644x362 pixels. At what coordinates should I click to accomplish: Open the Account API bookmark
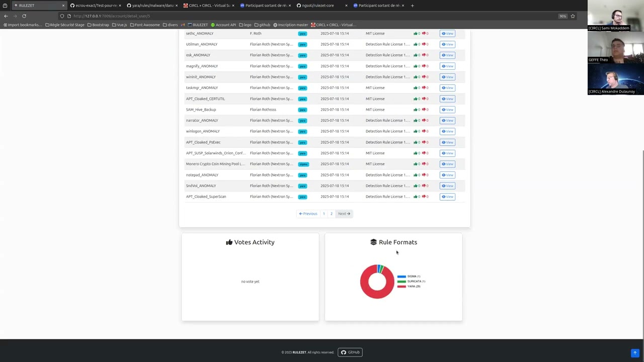[x=223, y=25]
